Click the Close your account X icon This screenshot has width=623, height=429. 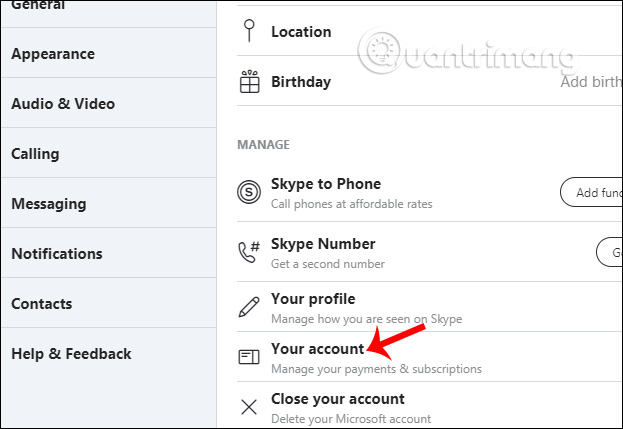coord(249,407)
